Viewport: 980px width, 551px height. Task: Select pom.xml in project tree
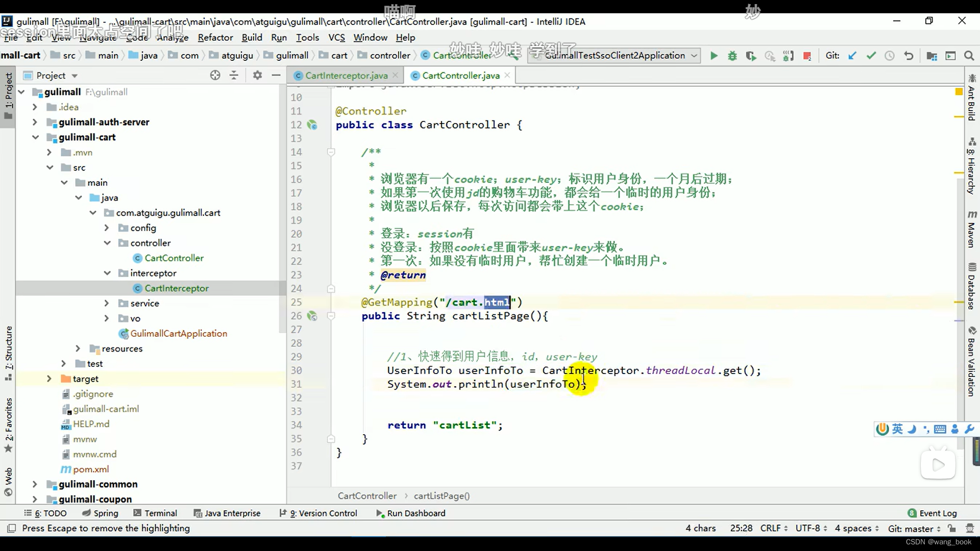[91, 469]
